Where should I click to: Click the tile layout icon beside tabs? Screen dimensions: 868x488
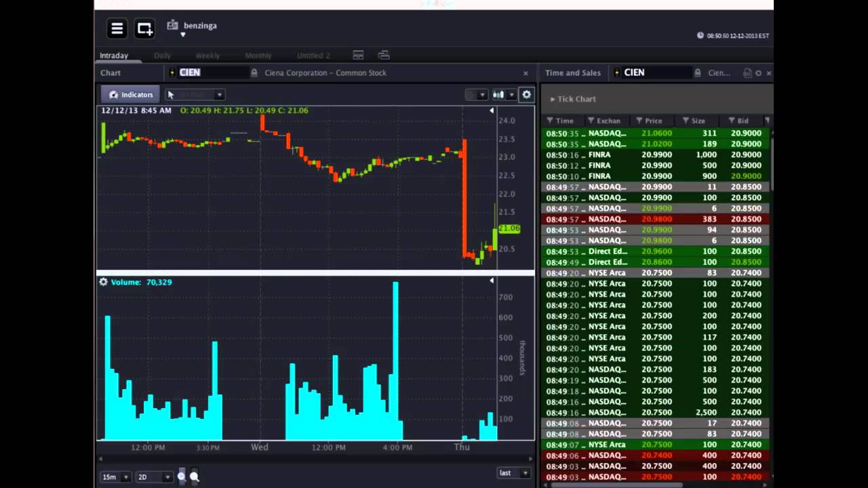358,55
